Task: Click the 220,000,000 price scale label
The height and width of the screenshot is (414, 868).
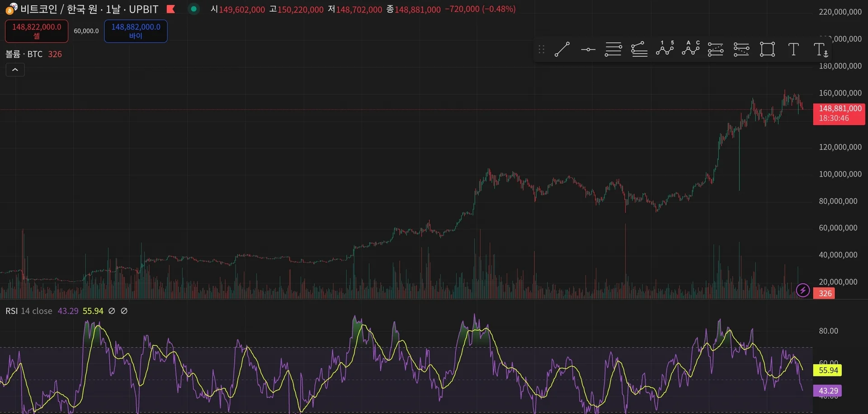Action: (840, 12)
